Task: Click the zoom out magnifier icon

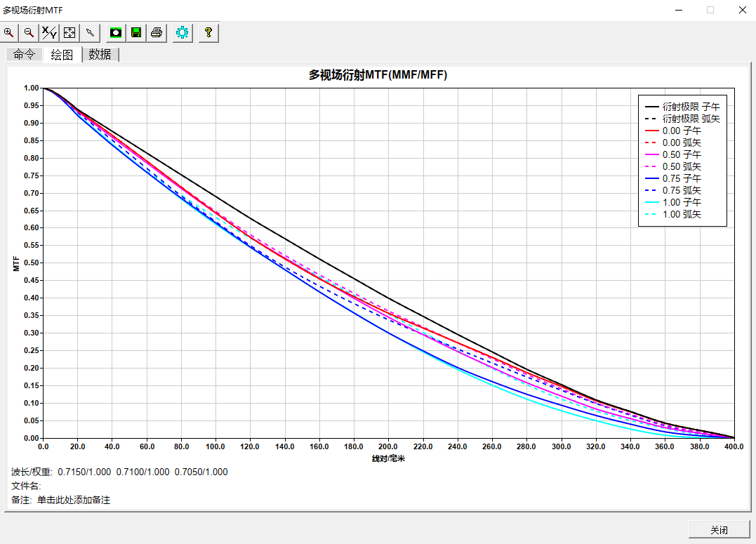Action: [29, 33]
